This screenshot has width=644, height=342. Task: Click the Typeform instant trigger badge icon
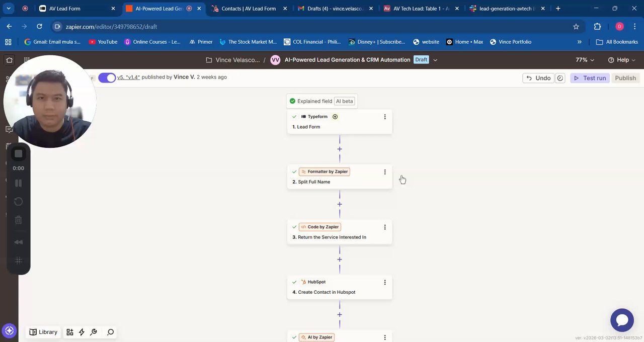335,117
